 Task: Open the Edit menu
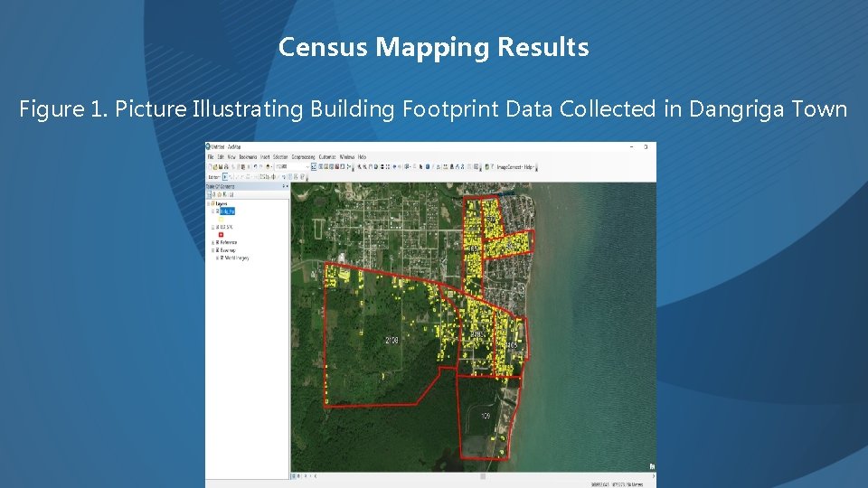coord(221,157)
